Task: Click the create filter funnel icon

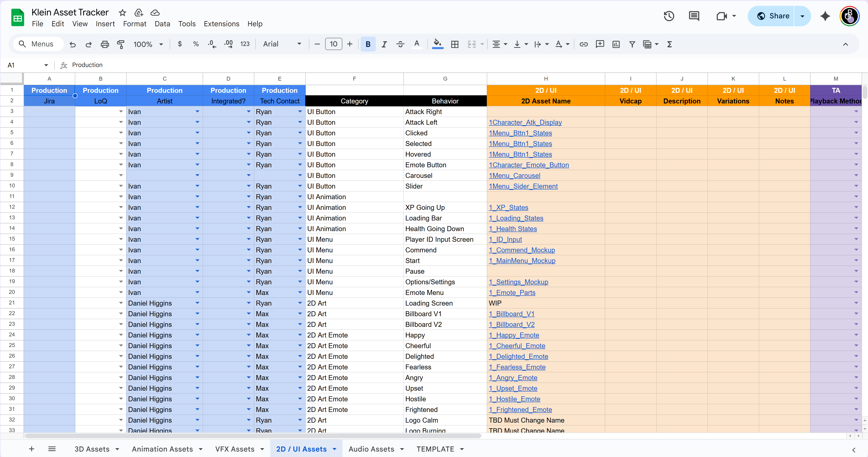Action: pyautogui.click(x=632, y=44)
